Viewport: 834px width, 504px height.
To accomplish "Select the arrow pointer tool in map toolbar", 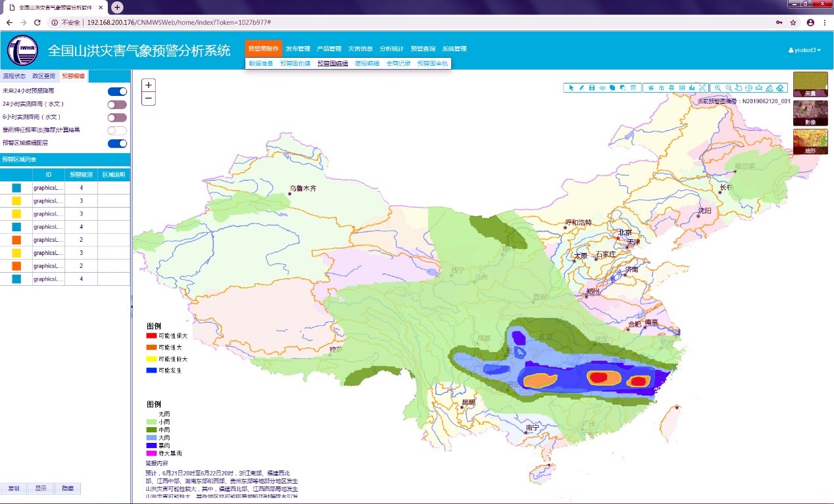I will [x=572, y=87].
